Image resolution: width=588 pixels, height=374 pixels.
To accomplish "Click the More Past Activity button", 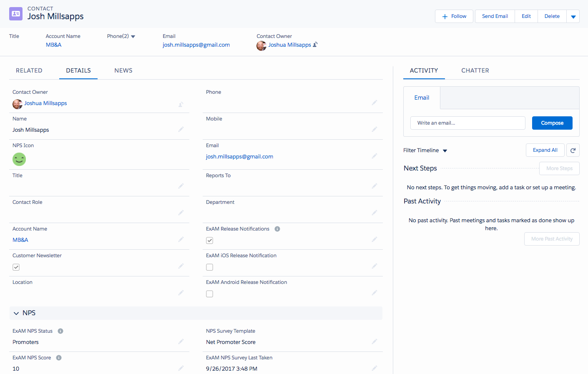I will (552, 239).
